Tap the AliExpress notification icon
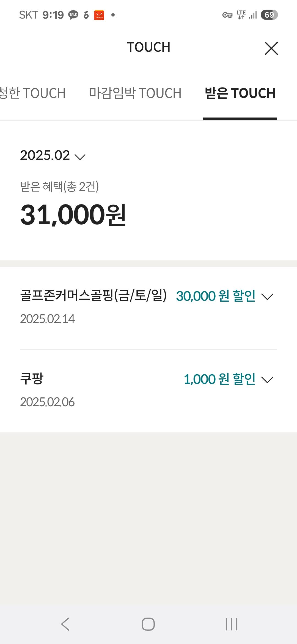297x644 pixels. 99,15
